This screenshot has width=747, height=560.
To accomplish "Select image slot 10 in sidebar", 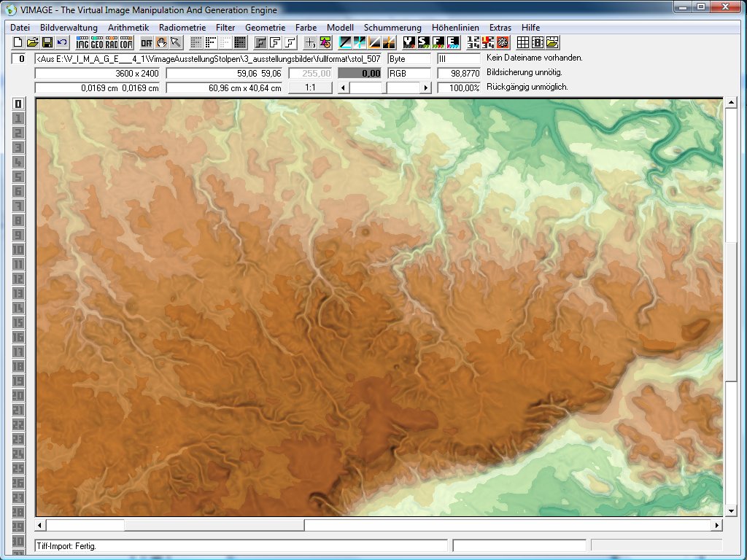I will coord(18,249).
